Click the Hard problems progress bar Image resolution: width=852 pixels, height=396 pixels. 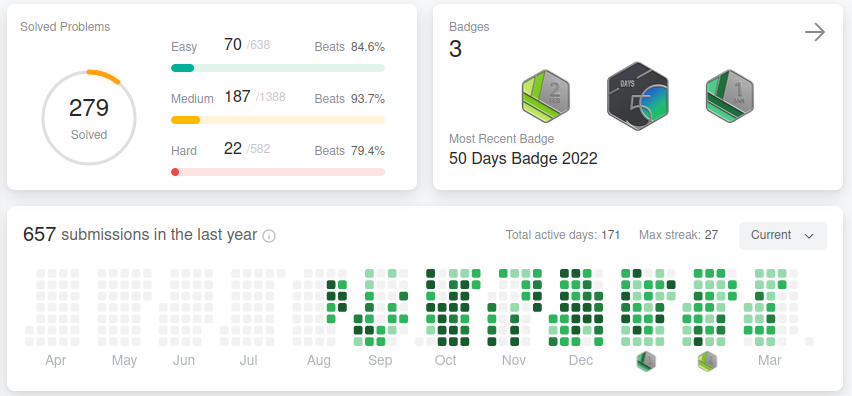tap(278, 172)
